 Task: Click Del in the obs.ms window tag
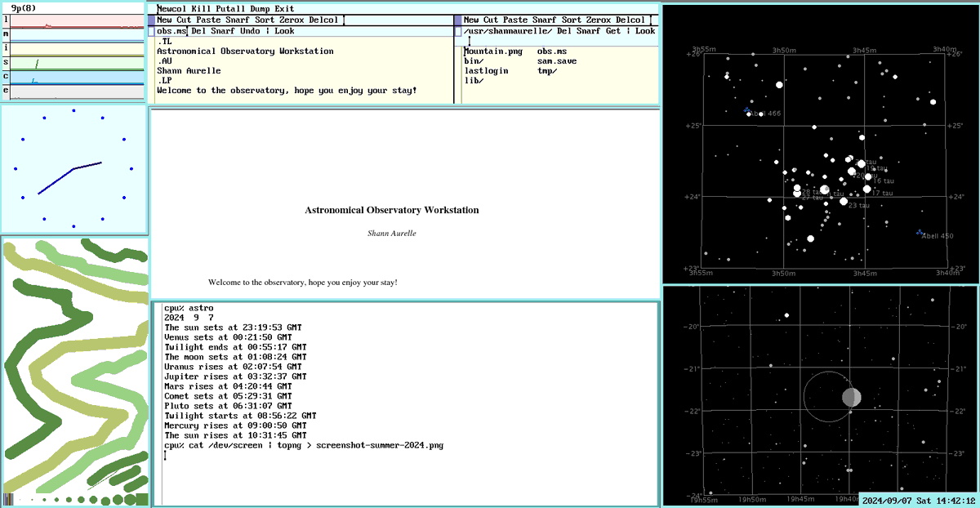tap(198, 31)
